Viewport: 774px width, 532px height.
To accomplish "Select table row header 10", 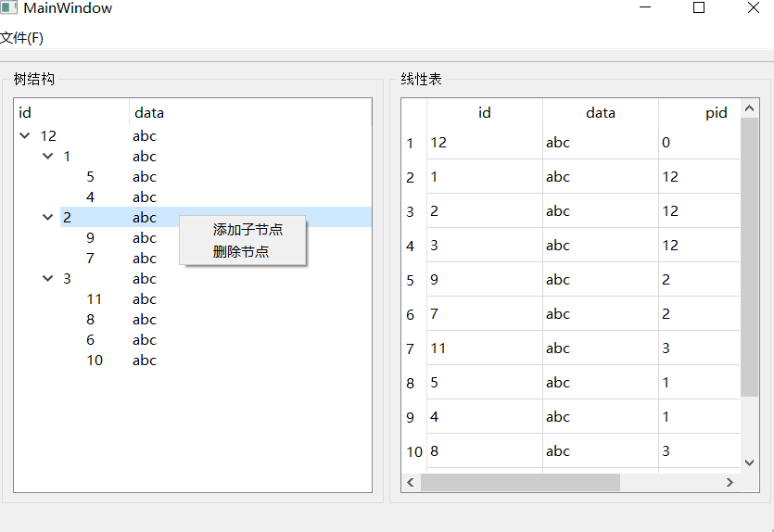I will 414,451.
